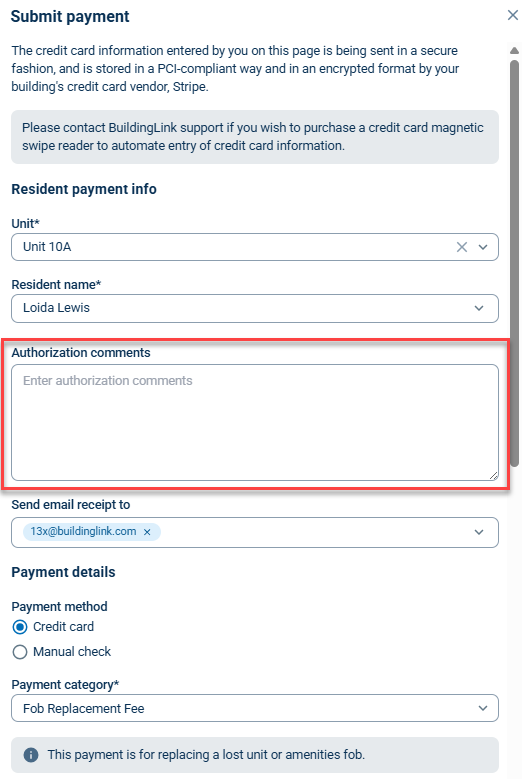The image size is (525, 779).
Task: Click the info icon beside fob message
Action: coord(31,755)
